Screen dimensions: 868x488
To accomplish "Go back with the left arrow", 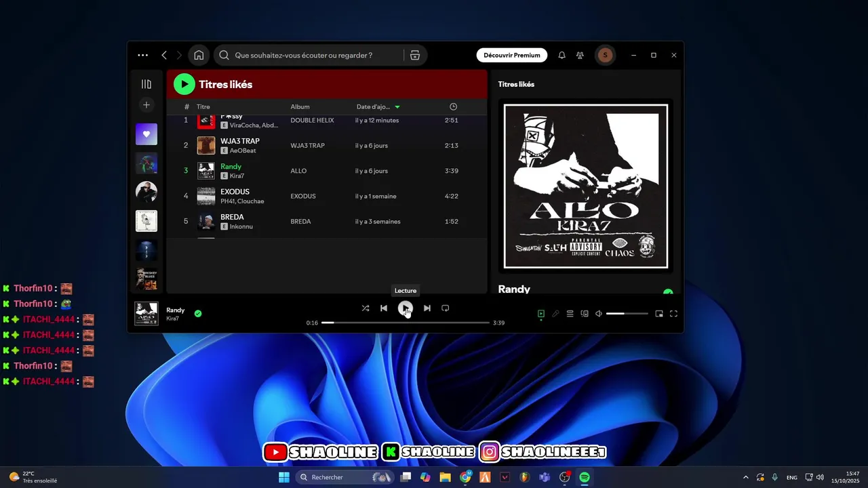I will click(x=164, y=56).
